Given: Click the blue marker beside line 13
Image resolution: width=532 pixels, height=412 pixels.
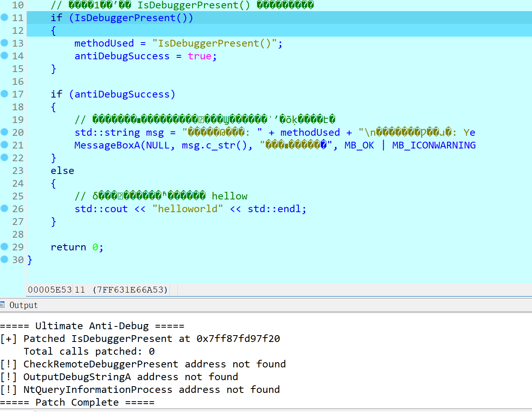Looking at the screenshot, I should tap(4, 43).
